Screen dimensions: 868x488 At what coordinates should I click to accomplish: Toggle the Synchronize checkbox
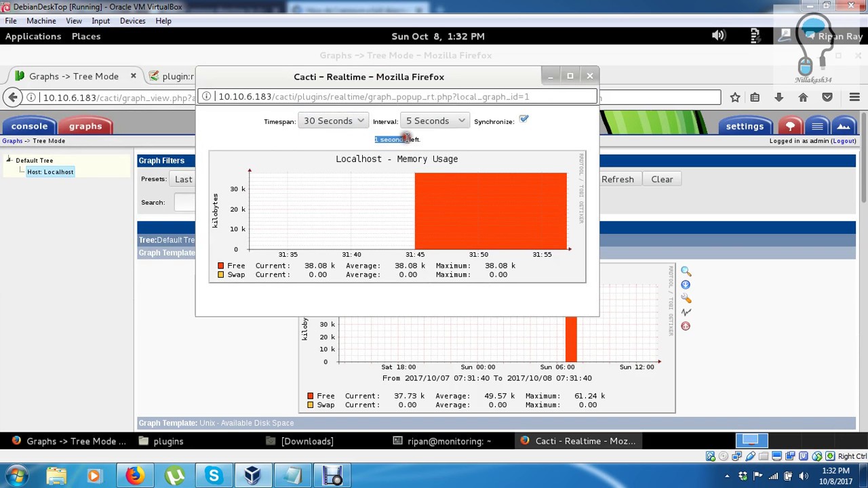pyautogui.click(x=524, y=120)
